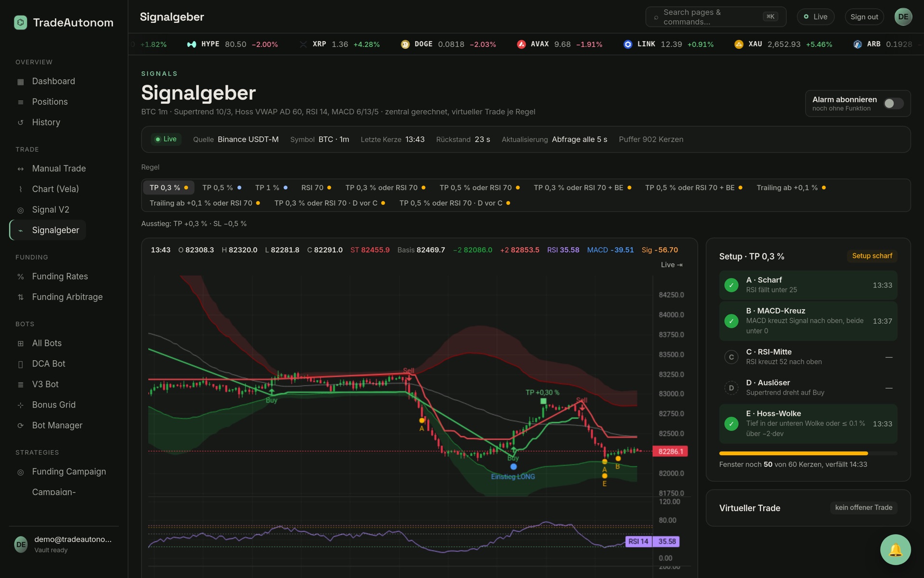Click the setup window progress bar

pos(808,453)
